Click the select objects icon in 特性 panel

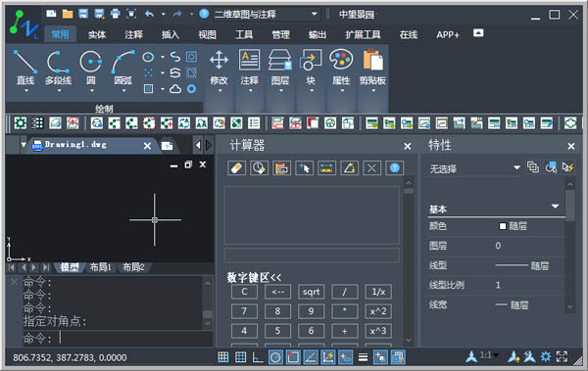pos(551,167)
